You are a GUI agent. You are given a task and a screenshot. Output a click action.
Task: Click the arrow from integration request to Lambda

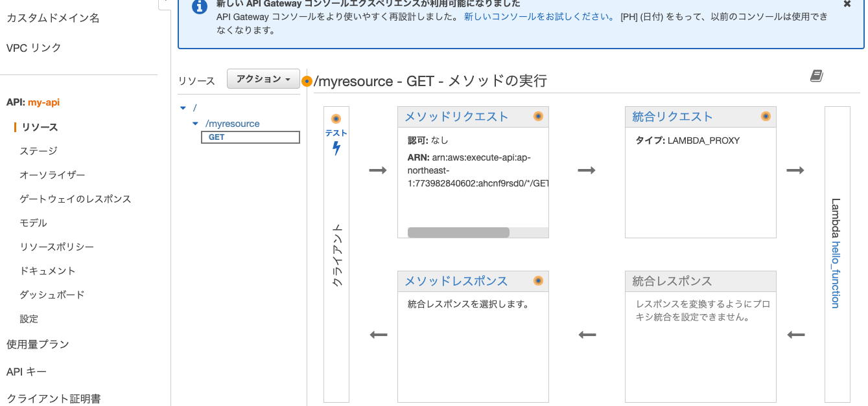click(795, 170)
